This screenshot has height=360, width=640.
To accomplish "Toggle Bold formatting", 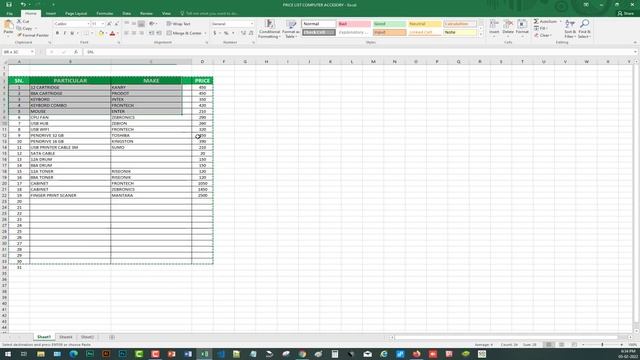I will 57,33.
